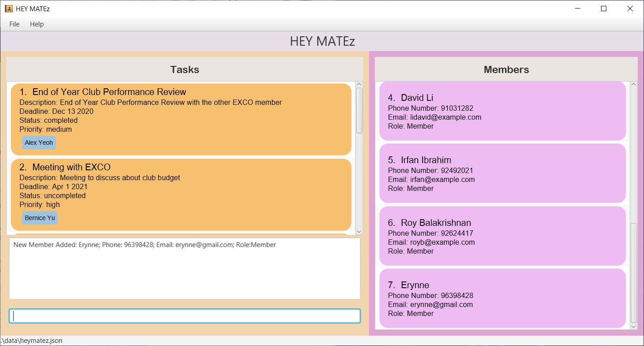Click the 'Priority: medium' line

click(x=46, y=129)
